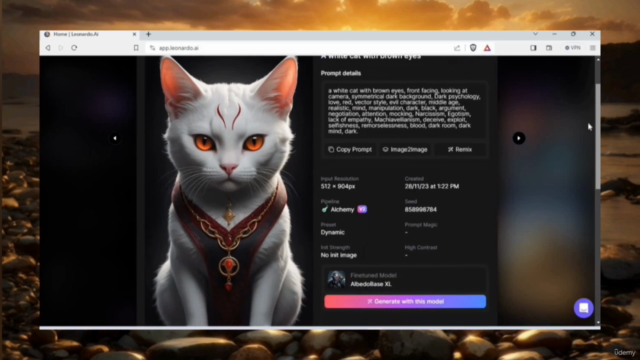Click the seed value 858998784

pos(420,209)
